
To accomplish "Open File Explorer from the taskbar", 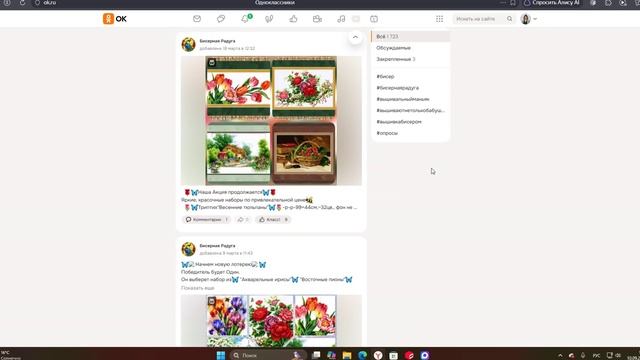I will click(347, 355).
